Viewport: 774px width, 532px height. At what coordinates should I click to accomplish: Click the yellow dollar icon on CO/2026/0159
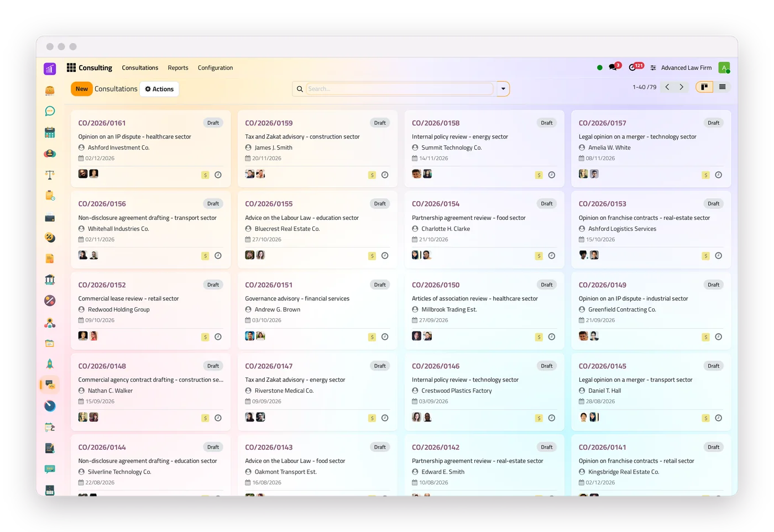coord(372,175)
